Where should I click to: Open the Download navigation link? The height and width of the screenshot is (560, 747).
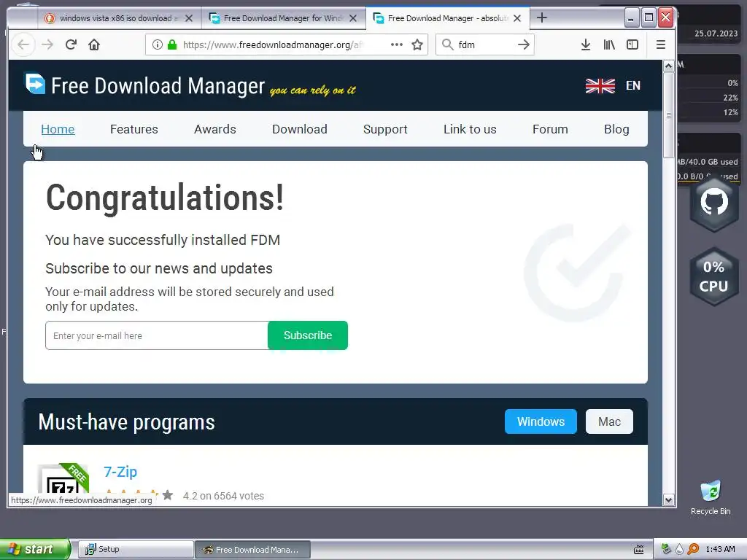tap(300, 129)
